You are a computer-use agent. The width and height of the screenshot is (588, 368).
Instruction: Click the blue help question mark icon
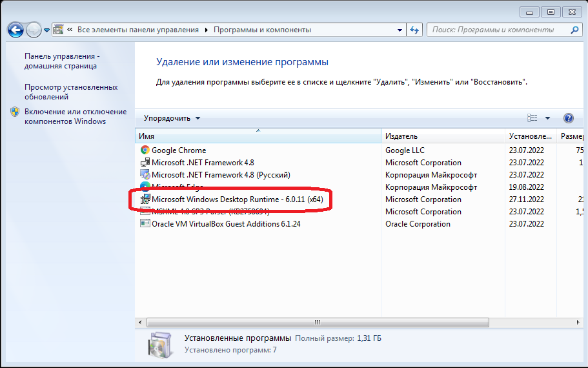pyautogui.click(x=568, y=118)
